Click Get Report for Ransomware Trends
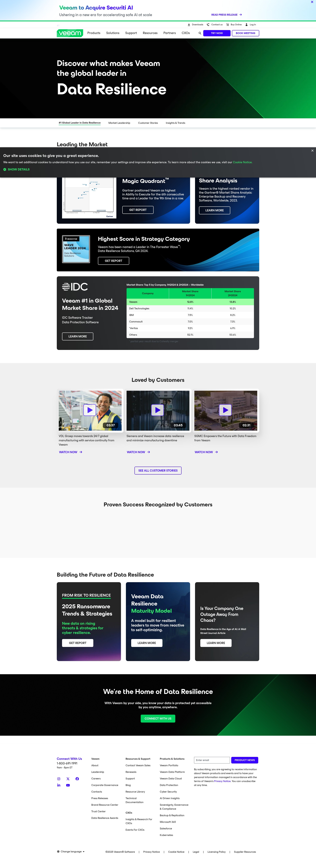The image size is (316, 868). (x=78, y=643)
